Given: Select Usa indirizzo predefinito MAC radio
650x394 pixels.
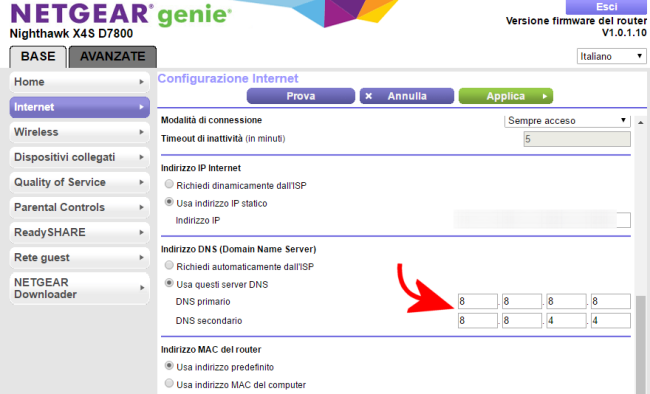Looking at the screenshot, I should click(x=169, y=365).
